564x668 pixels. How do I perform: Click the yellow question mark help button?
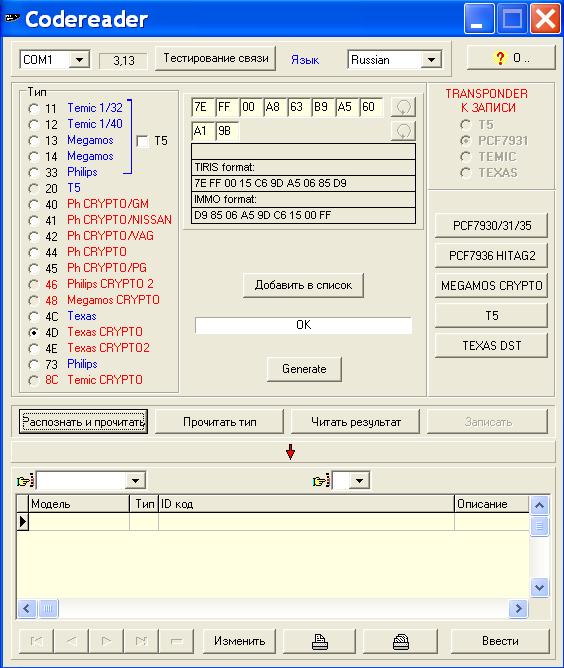[x=511, y=58]
